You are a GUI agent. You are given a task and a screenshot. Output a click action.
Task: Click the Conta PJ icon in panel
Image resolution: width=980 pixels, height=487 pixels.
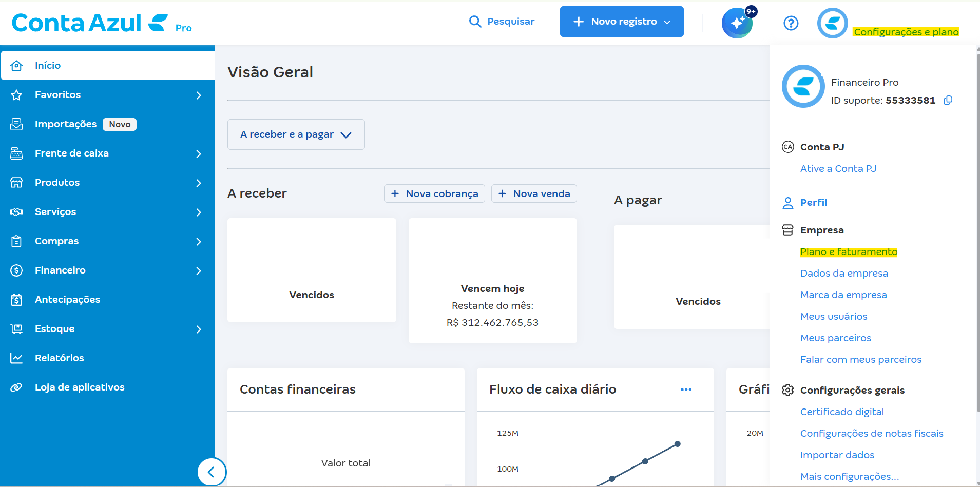[x=787, y=147]
